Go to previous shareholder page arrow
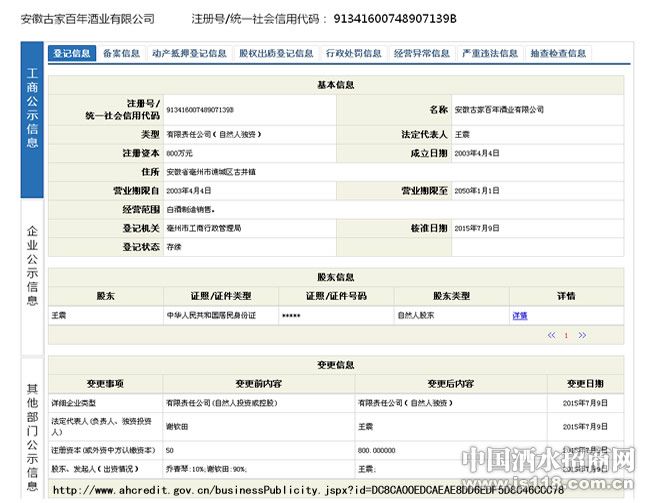The width and height of the screenshot is (653, 503). [x=551, y=335]
